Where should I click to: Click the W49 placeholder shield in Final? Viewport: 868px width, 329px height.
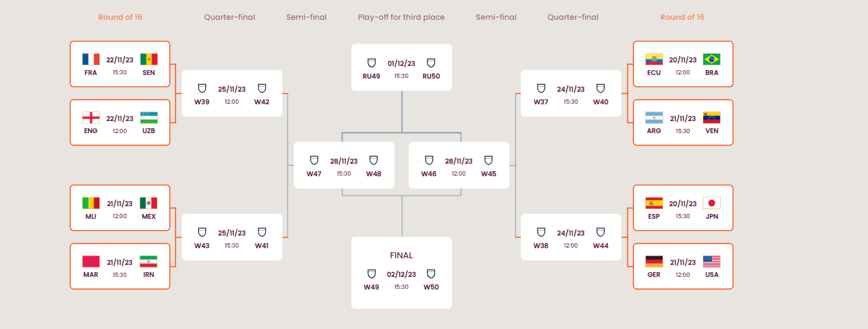(371, 274)
